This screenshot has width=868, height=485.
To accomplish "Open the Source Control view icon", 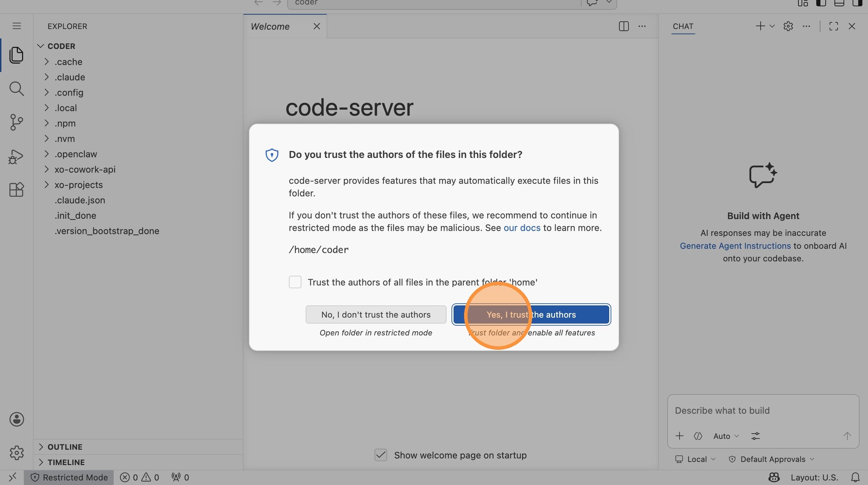I will [16, 122].
